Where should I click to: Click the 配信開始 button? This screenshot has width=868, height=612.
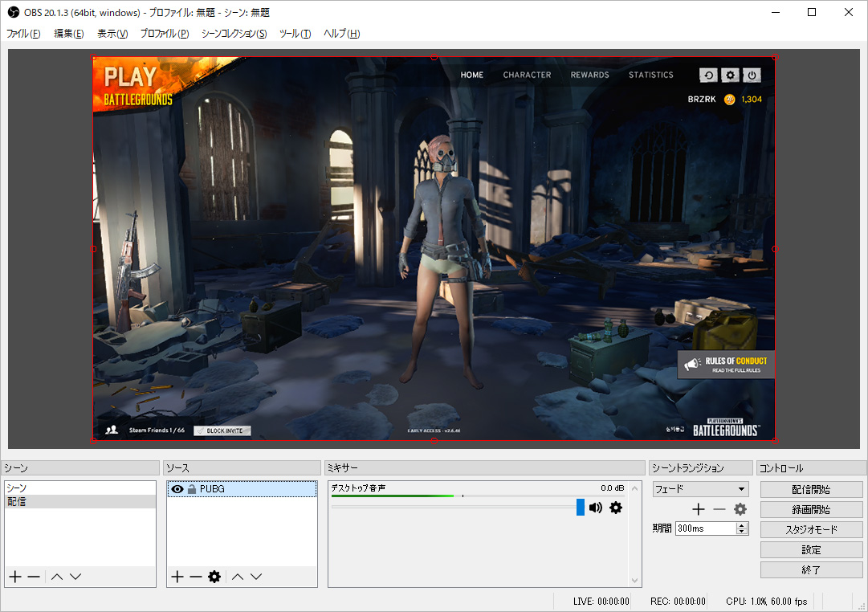811,489
